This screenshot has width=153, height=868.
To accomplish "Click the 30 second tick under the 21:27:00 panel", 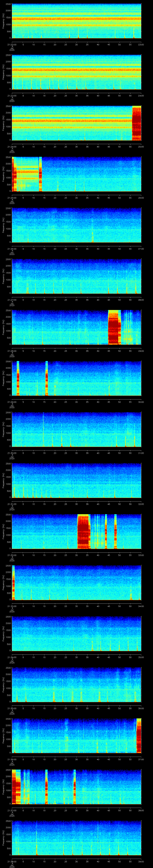I will pyautogui.click(x=76, y=300).
